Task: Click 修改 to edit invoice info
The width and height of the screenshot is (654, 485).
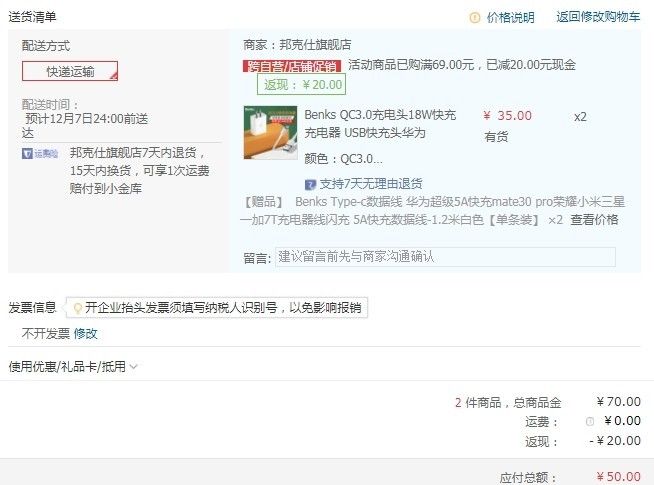Action: pyautogui.click(x=86, y=334)
